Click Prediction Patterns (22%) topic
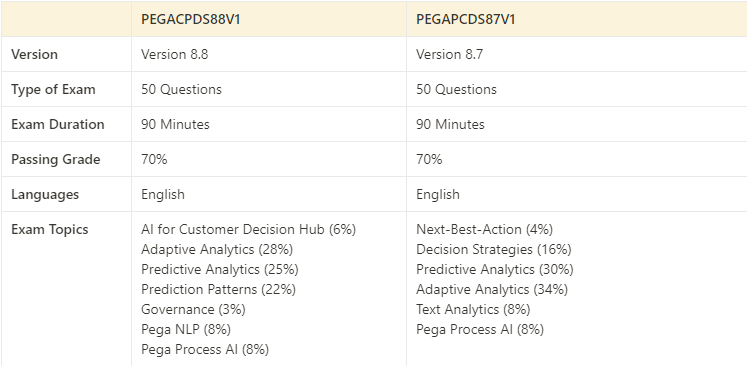This screenshot has height=366, width=747. [218, 289]
